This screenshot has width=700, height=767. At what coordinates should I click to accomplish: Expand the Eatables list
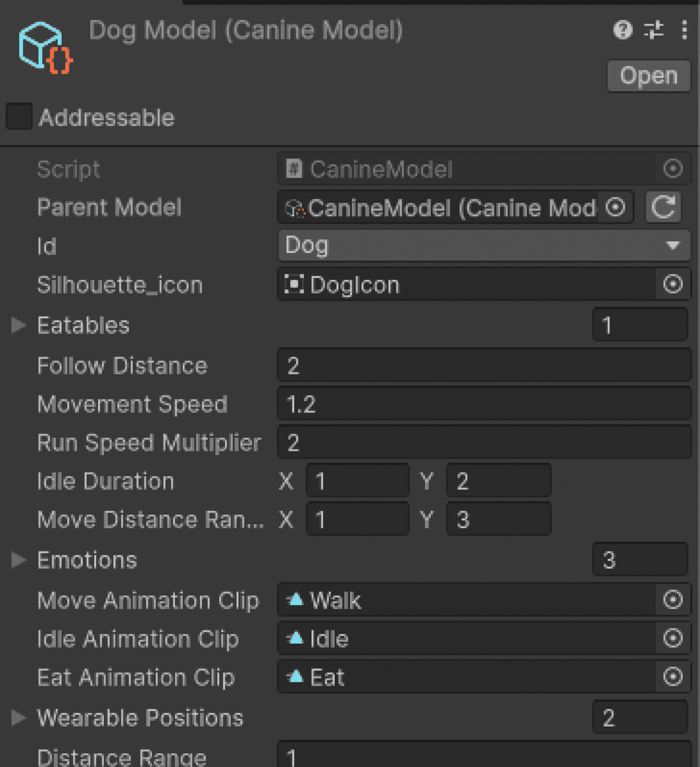(18, 325)
